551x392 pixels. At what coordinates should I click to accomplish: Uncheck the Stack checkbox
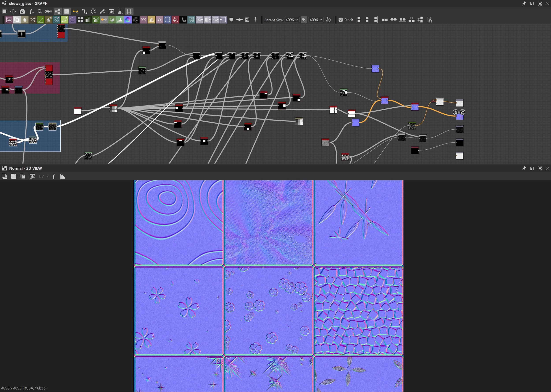click(x=341, y=20)
